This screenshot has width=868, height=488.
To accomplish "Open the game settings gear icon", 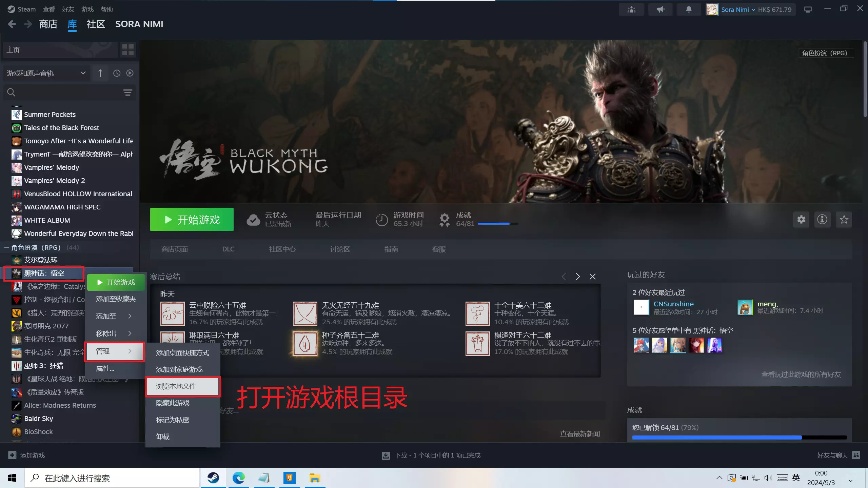I will (x=801, y=220).
